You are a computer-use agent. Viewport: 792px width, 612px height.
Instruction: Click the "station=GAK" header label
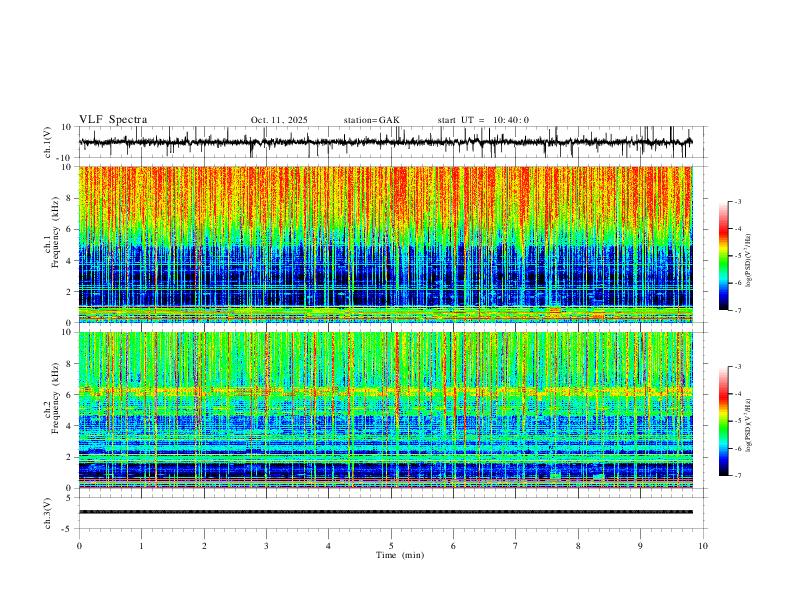click(372, 120)
